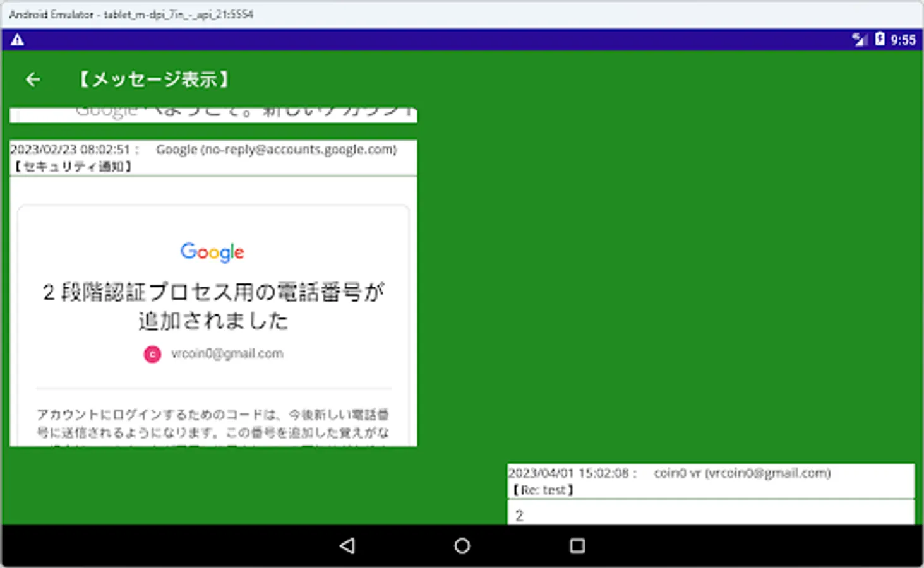Image resolution: width=924 pixels, height=568 pixels.
Task: Tap the paragraph starting アカウントにログイン
Action: (x=213, y=428)
